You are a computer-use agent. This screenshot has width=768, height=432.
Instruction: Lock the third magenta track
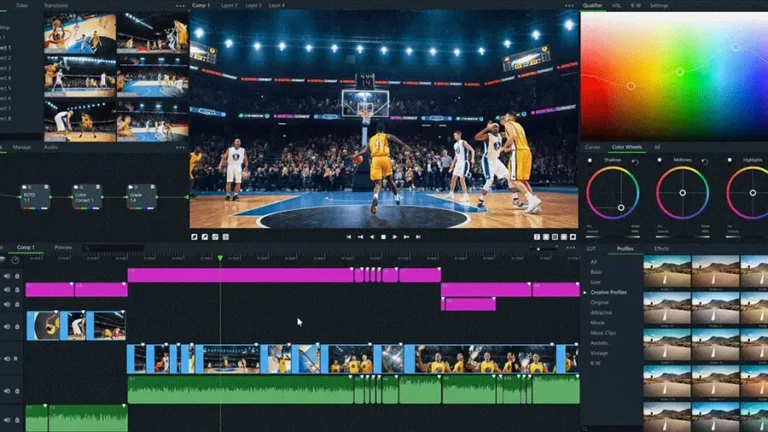pyautogui.click(x=17, y=304)
